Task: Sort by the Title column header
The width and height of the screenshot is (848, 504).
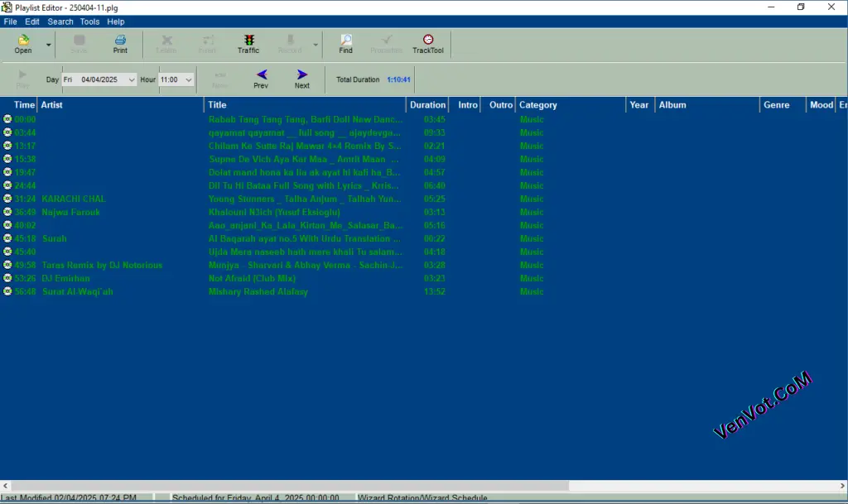Action: tap(305, 105)
